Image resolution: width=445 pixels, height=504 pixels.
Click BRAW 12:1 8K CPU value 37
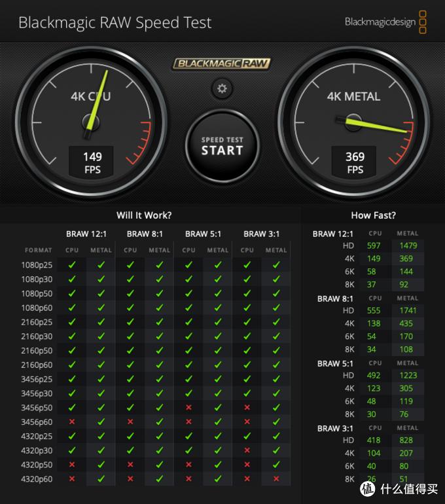pyautogui.click(x=372, y=285)
